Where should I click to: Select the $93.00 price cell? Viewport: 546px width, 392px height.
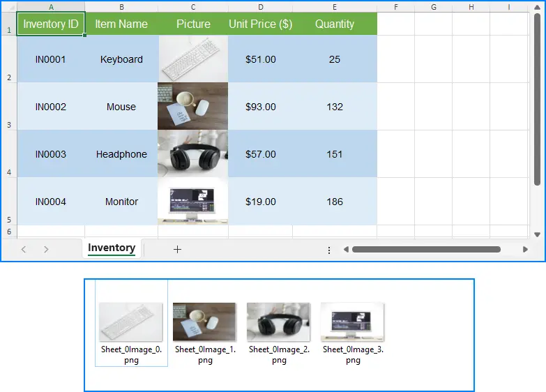point(261,107)
